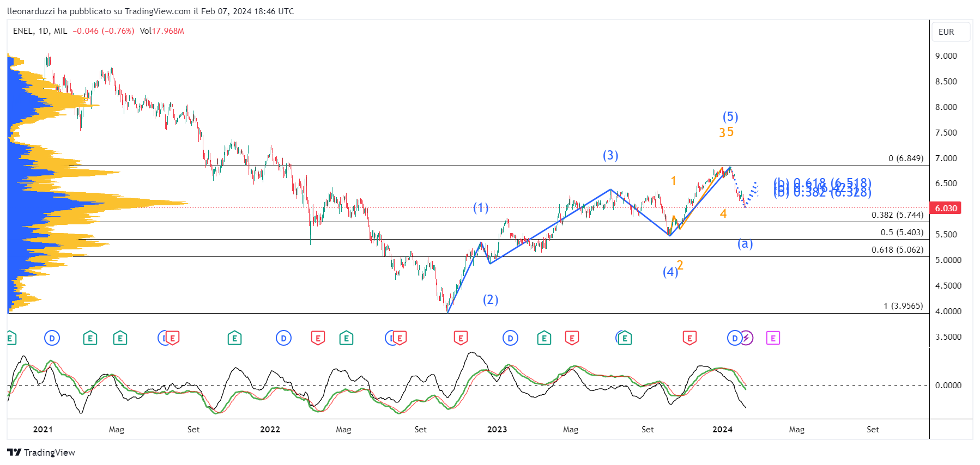This screenshot has height=465, width=980.
Task: Click the 0.0000 oscillator axis level
Action: coord(948,386)
